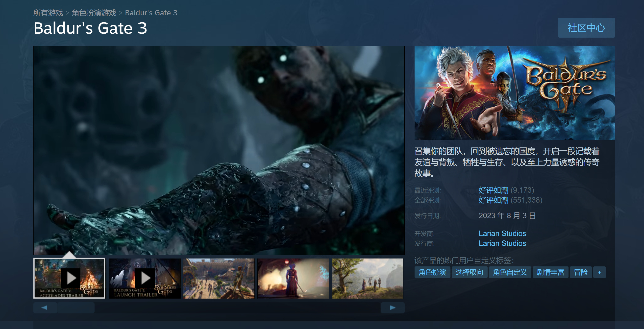
Task: Click the 最近评测 label
Action: (428, 190)
